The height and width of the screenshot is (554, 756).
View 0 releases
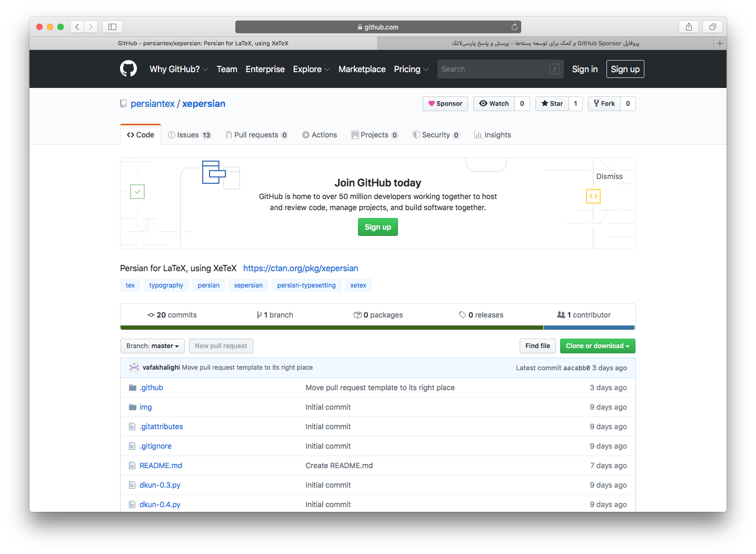tap(481, 315)
